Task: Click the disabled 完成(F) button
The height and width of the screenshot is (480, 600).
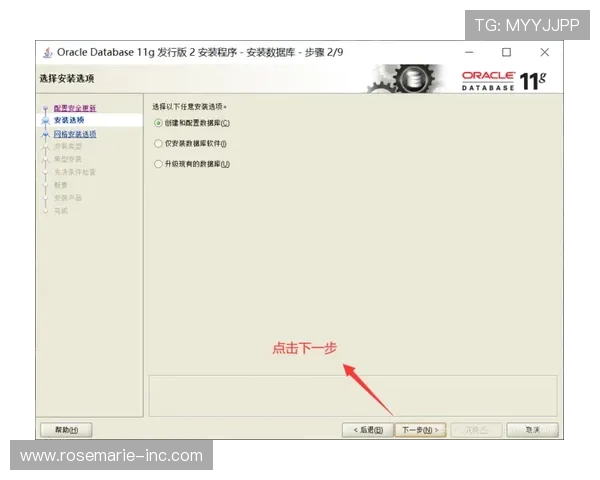Action: [476, 430]
